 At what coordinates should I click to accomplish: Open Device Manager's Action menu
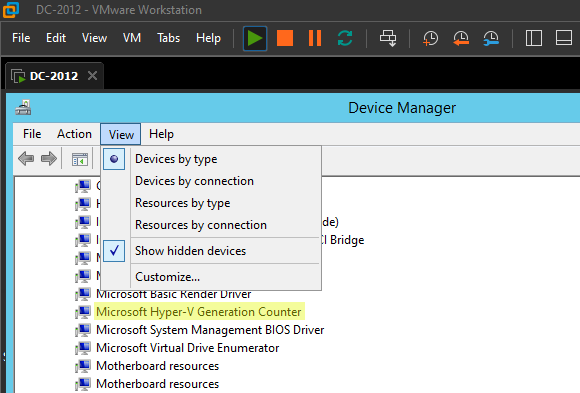[74, 134]
